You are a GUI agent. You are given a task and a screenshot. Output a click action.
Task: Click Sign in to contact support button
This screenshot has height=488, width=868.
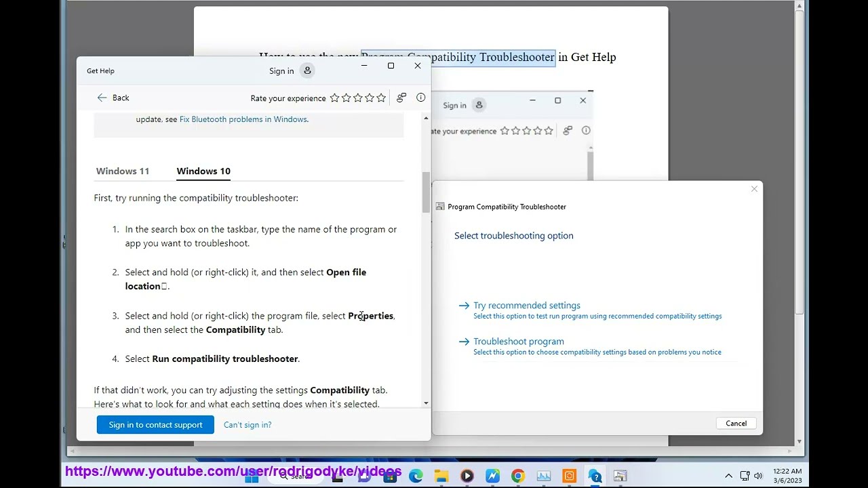click(x=155, y=425)
